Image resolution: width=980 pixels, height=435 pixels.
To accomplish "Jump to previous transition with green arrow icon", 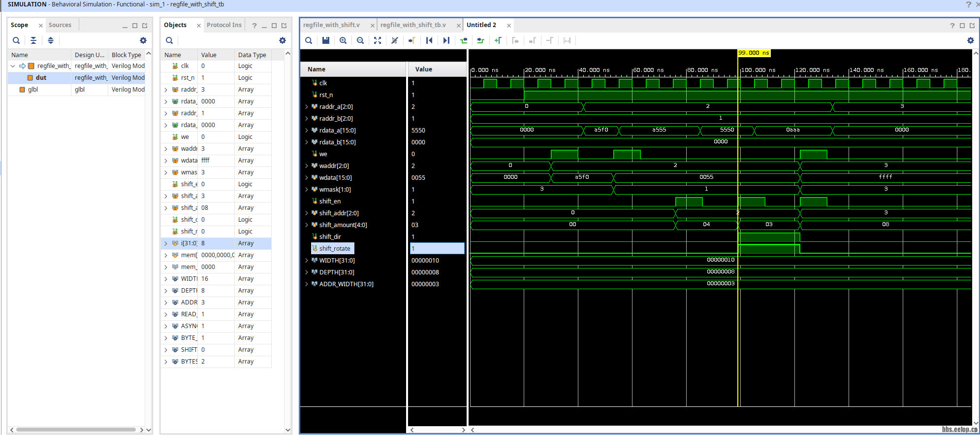I will coord(464,40).
